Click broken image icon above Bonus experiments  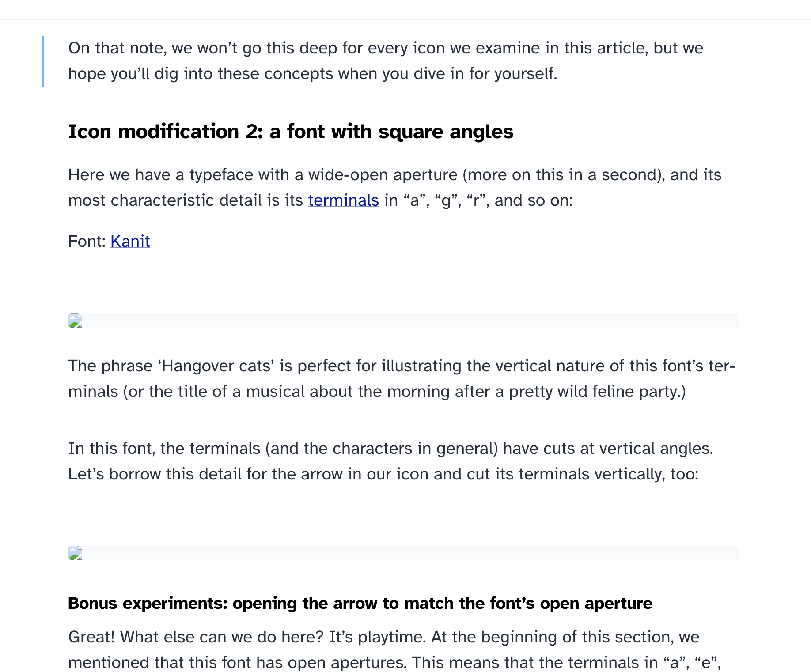pos(75,553)
